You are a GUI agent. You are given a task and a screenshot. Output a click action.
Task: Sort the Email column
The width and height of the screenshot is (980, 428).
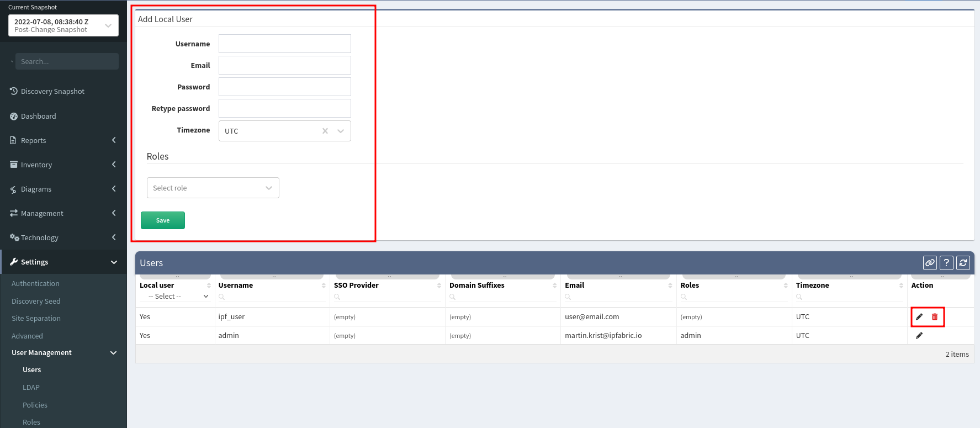click(670, 286)
